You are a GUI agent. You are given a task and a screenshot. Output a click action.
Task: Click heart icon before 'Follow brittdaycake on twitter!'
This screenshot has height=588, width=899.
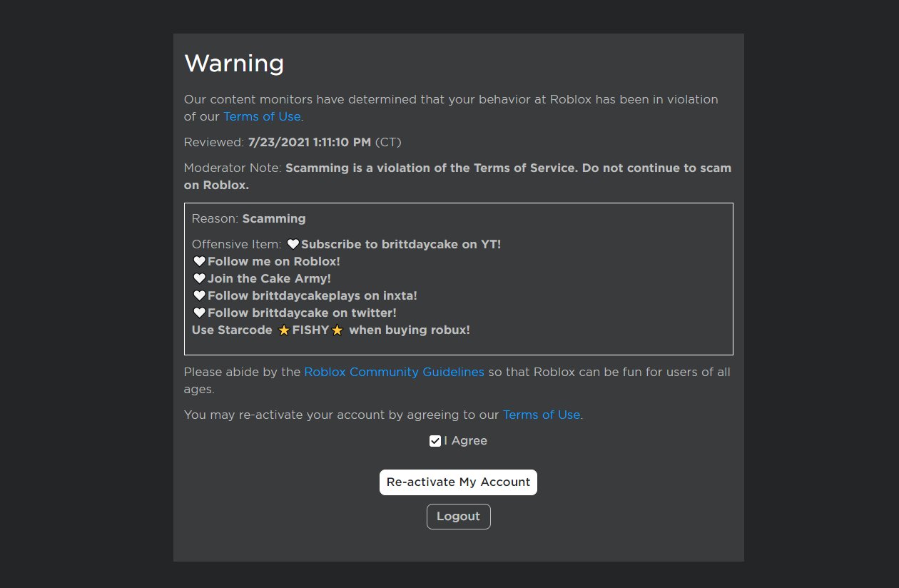(199, 313)
